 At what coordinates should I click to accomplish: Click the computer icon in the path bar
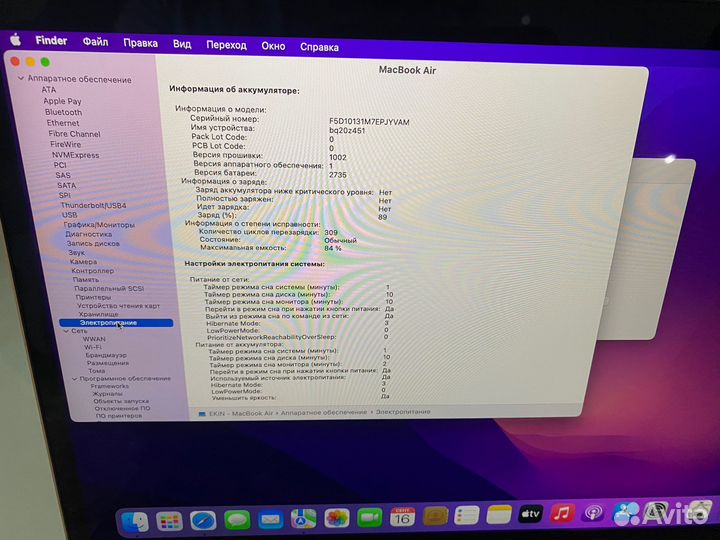tap(202, 414)
